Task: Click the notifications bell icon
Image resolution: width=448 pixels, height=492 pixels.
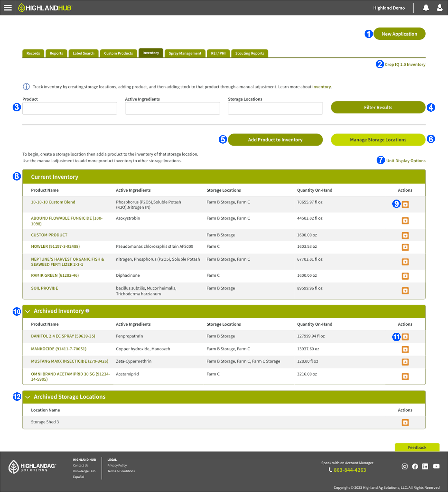Action: 426,8
